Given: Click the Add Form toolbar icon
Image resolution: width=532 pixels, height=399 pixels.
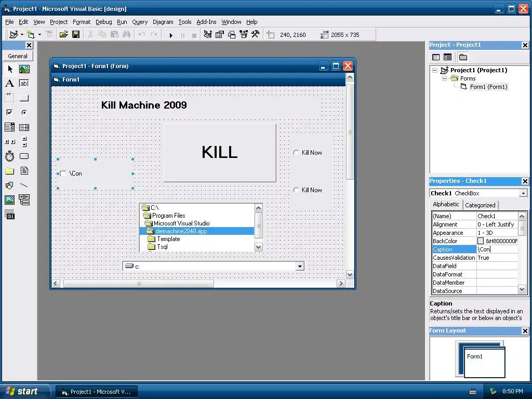Looking at the screenshot, I should (x=31, y=34).
